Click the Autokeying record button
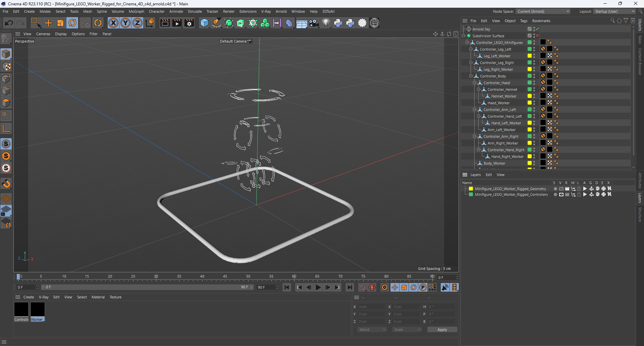Screen dimensions: 644x346 372,287
